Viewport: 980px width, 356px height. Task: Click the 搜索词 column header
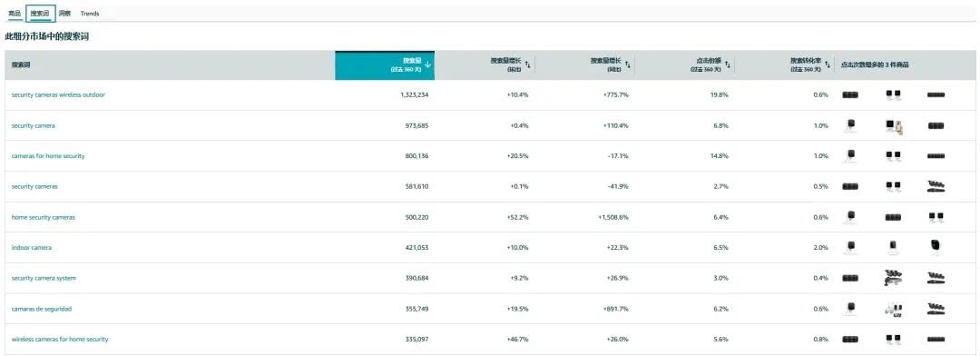pyautogui.click(x=21, y=64)
